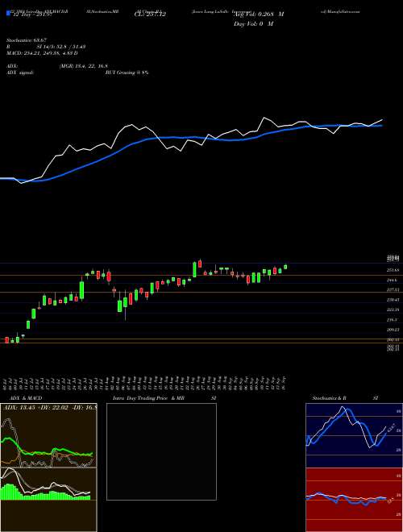The width and height of the screenshot is (403, 532).
Task: Click the 223.38 price axis label
Action: pos(393,310)
